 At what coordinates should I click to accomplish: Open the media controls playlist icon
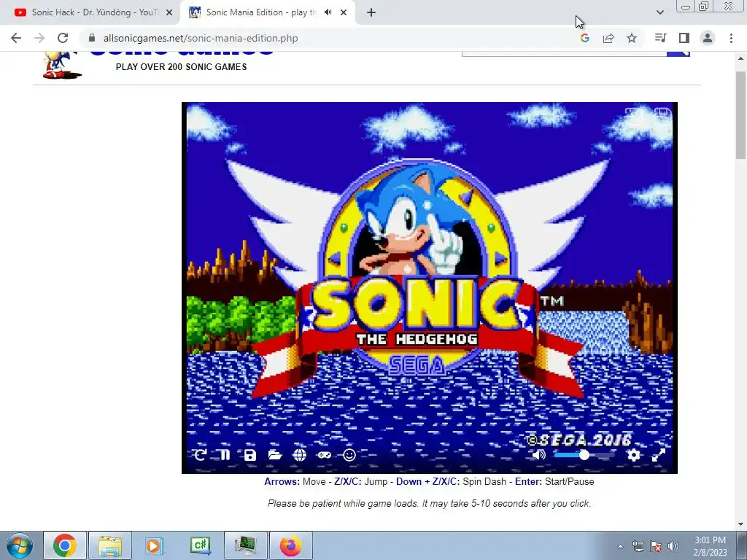coord(660,38)
